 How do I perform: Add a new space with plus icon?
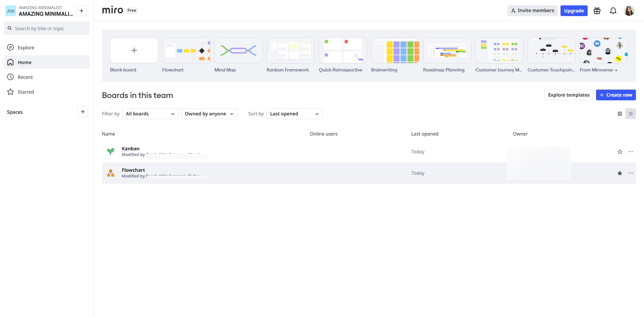tap(83, 112)
